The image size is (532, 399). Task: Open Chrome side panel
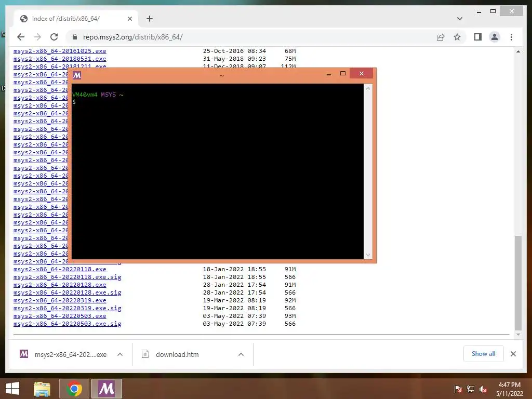478,37
